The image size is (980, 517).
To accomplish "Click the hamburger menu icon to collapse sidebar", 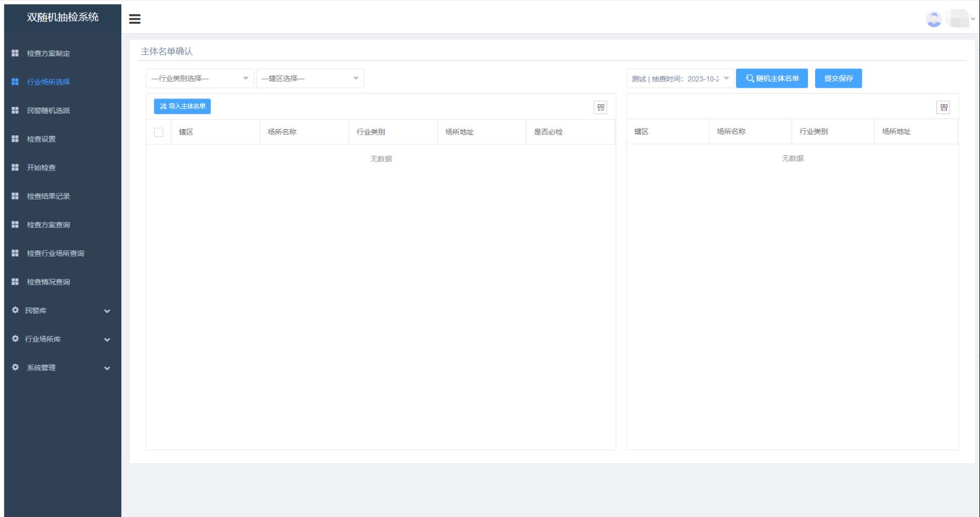I will pos(135,19).
